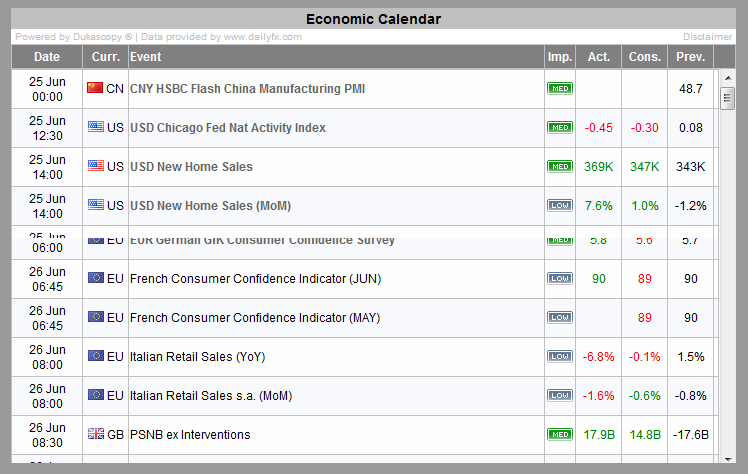Image resolution: width=748 pixels, height=474 pixels.
Task: Click the LOW badge for French Consumer Confidence (JUN)
Action: point(560,278)
